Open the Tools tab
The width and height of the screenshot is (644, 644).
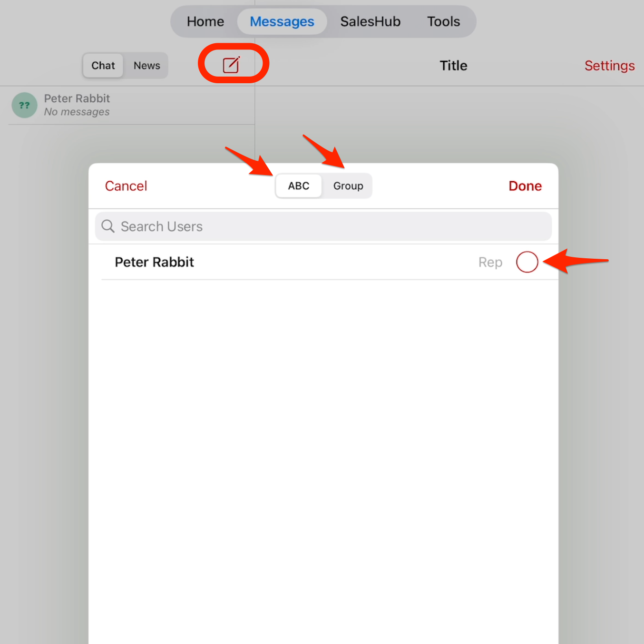(443, 21)
